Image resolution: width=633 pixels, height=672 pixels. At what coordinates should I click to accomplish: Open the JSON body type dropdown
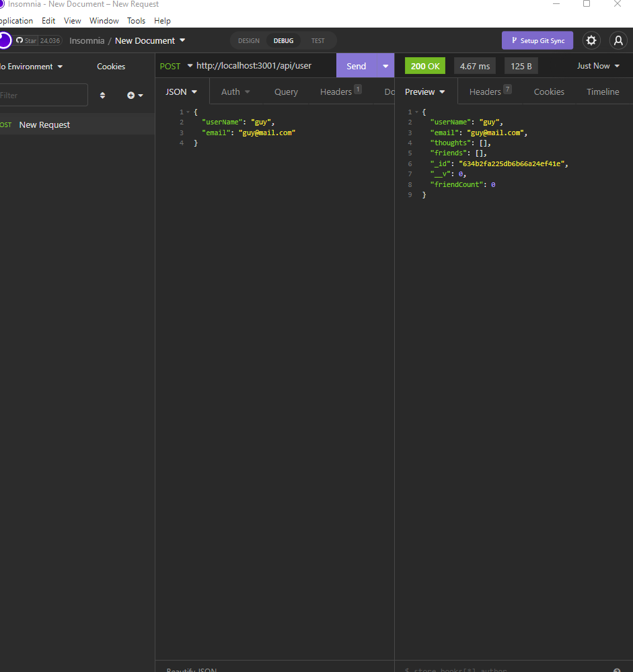[x=182, y=91]
